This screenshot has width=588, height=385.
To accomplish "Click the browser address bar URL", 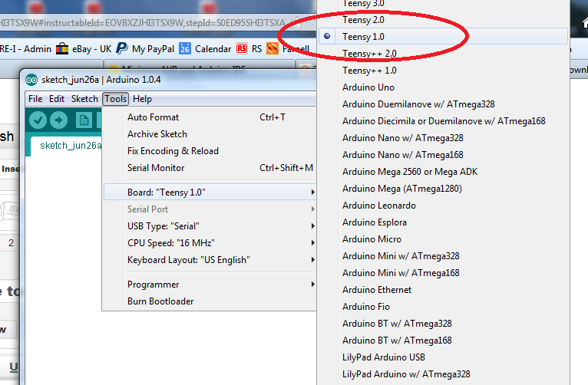I will point(143,23).
